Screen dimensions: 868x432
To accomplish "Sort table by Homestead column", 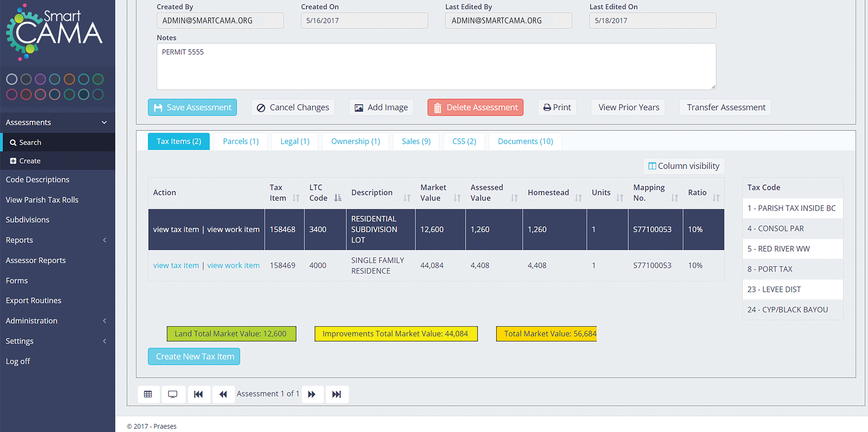I will click(578, 198).
